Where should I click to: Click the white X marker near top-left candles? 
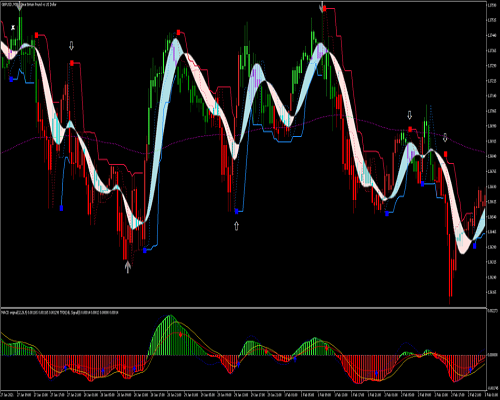point(13,27)
